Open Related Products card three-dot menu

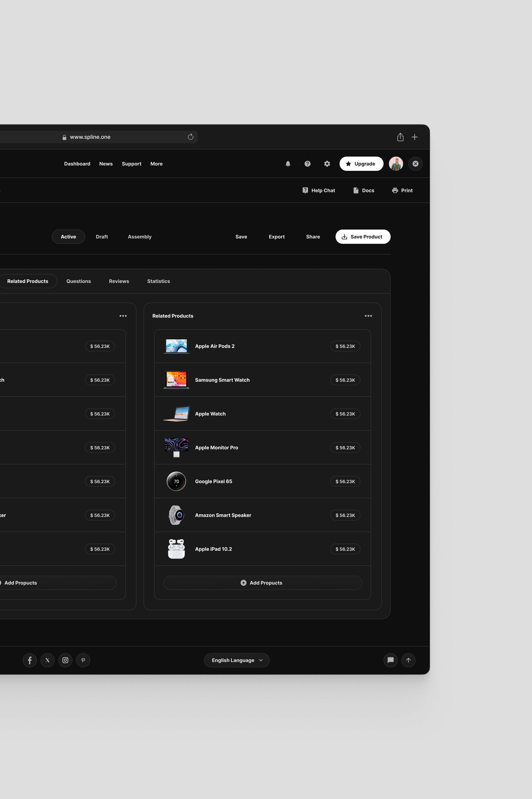[368, 316]
